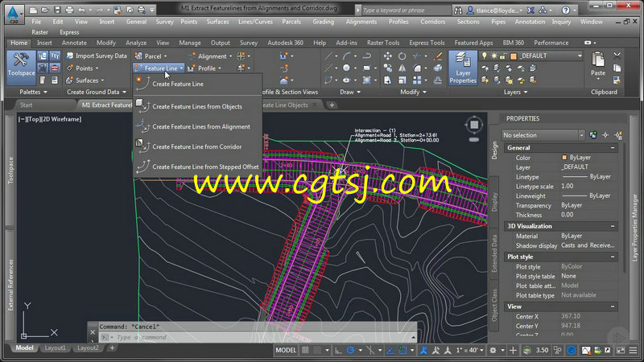Switch to Layout1 tab
Screen dimensions: 644x362
[x=55, y=348]
